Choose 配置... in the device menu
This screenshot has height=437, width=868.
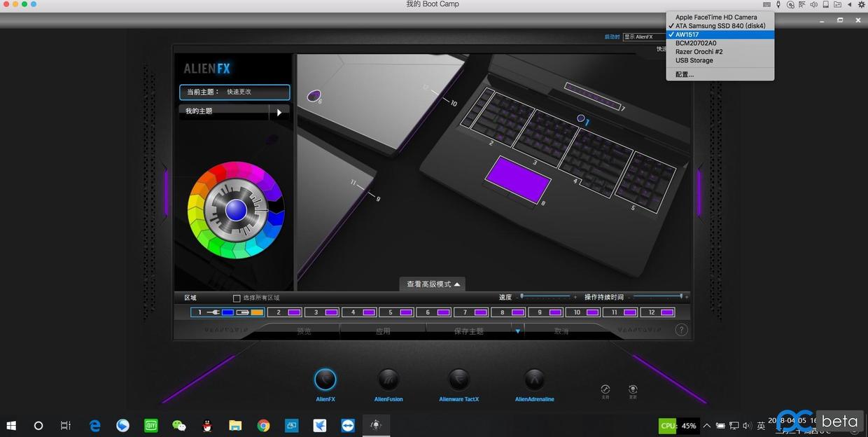point(685,74)
